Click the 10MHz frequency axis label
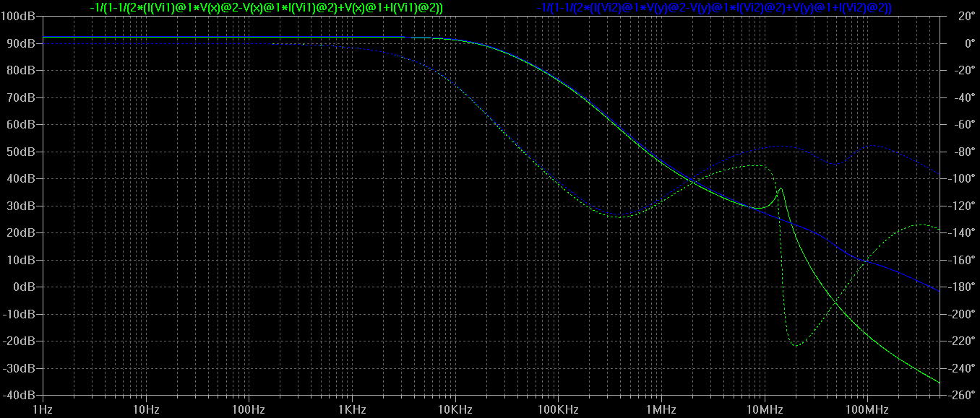 (x=764, y=409)
